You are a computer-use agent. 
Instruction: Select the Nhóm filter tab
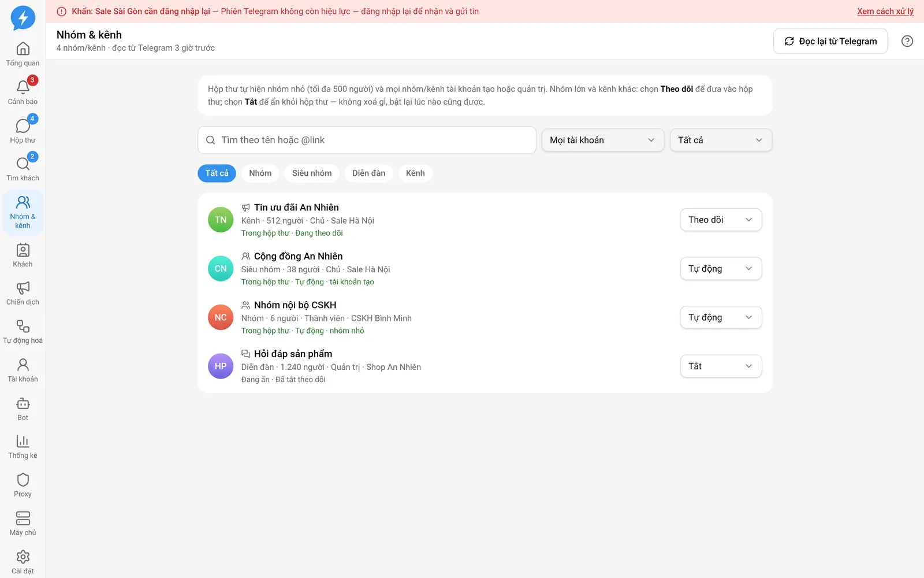(260, 173)
